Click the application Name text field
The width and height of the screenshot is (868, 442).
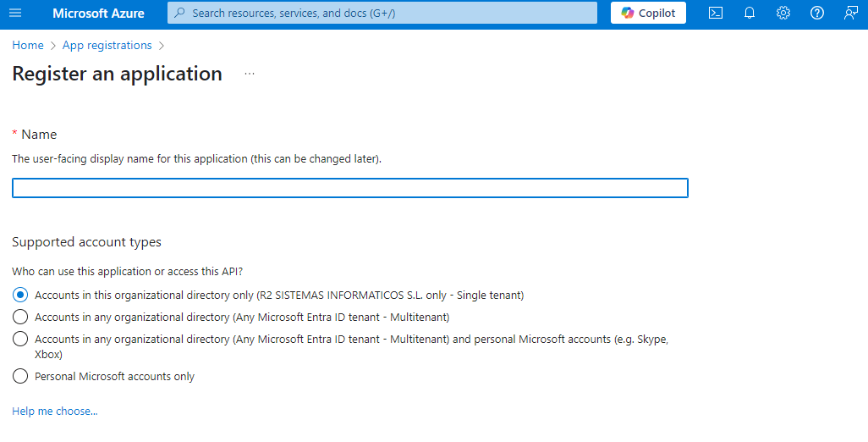coord(350,188)
